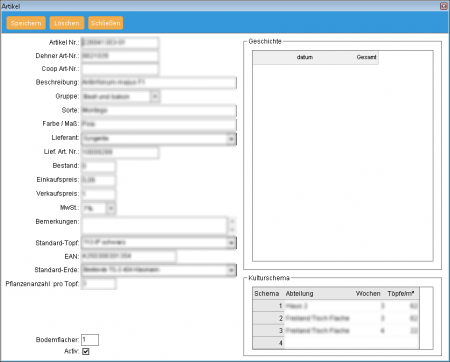This screenshot has width=450, height=362.
Task: Select Kulturschema row 2
Action: pyautogui.click(x=336, y=318)
